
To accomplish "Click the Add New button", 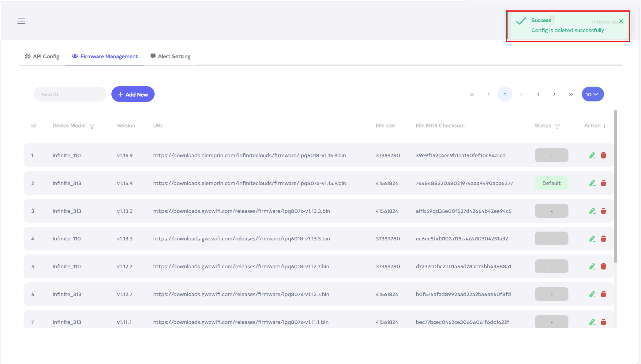I will [133, 94].
